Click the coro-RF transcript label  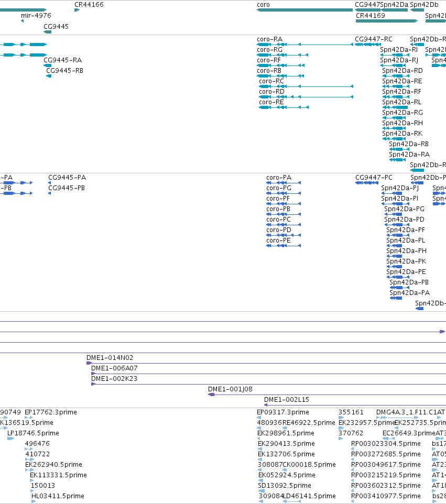coord(269,60)
